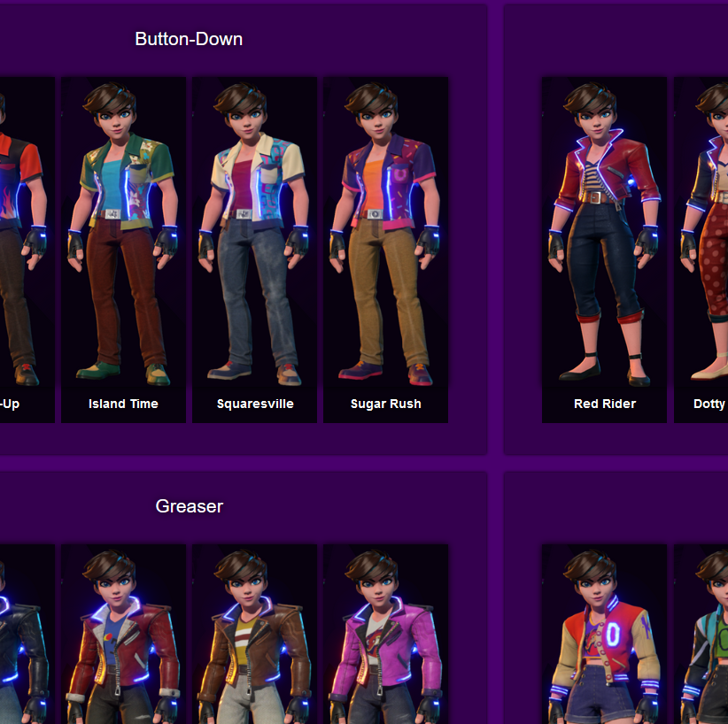Click the Button-Down section header
Viewport: 728px width, 724px height.
click(189, 39)
